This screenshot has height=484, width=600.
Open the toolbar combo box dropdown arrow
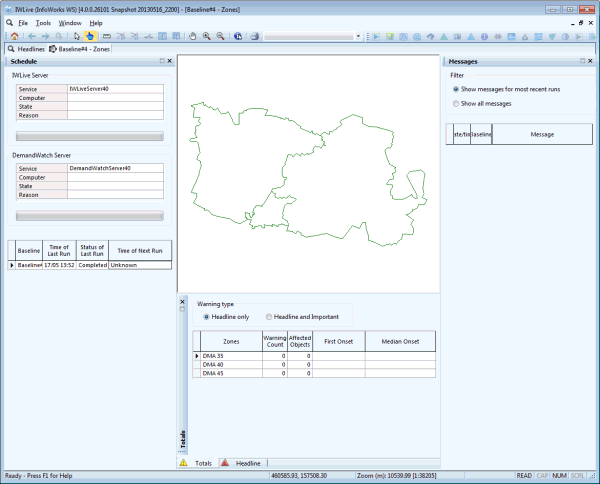(x=358, y=36)
